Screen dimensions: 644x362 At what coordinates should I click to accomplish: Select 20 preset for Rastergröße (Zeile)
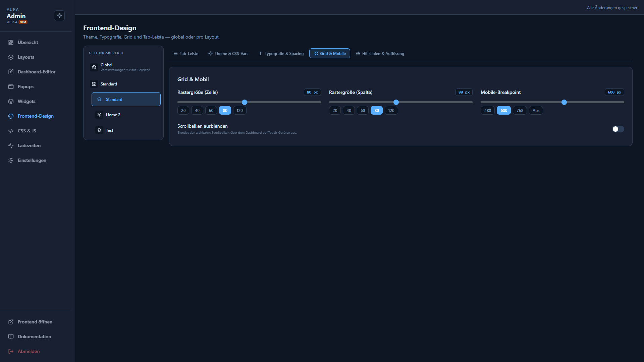[x=183, y=110]
